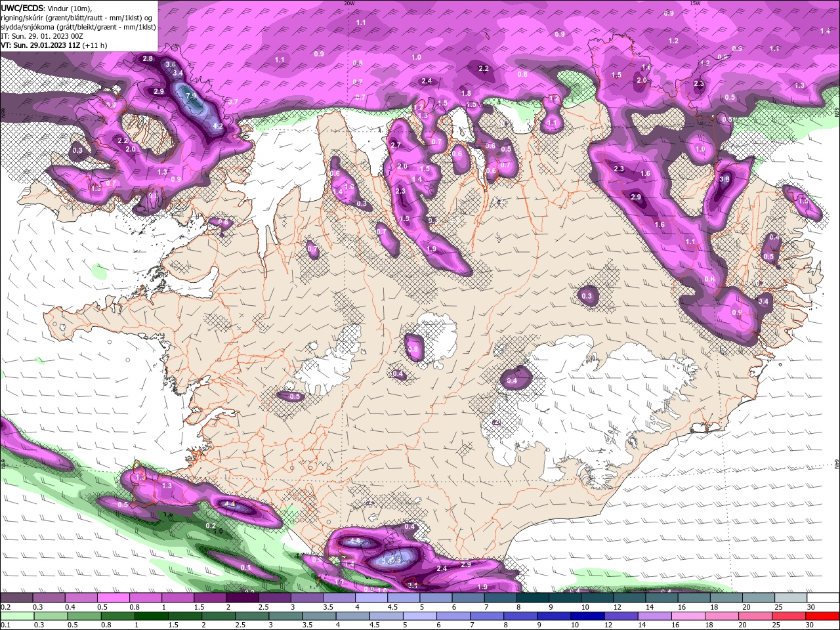Select upper legend swatch 0.3–0.4
This screenshot has height=630, width=840.
coord(49,598)
